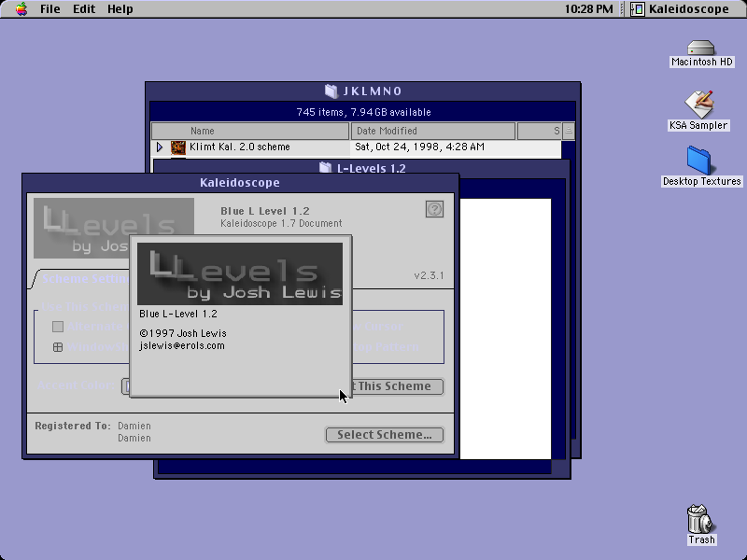
Task: Click the "Blue L-Level 1.2" popup caption
Action: point(178,314)
